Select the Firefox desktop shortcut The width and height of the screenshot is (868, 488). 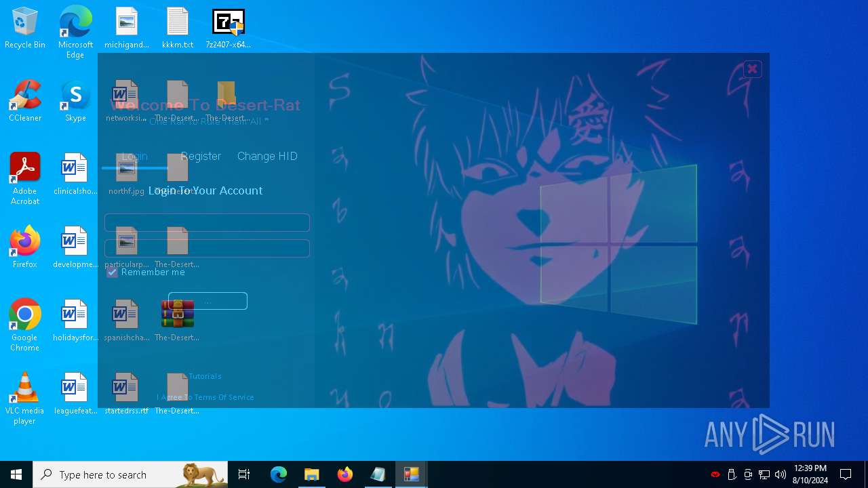pyautogui.click(x=25, y=248)
